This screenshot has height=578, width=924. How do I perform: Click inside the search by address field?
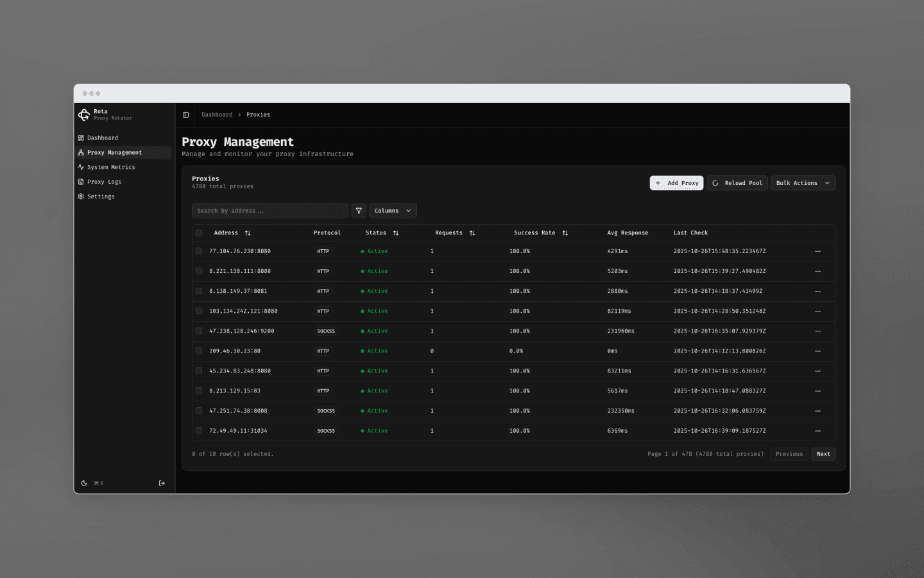tap(269, 211)
